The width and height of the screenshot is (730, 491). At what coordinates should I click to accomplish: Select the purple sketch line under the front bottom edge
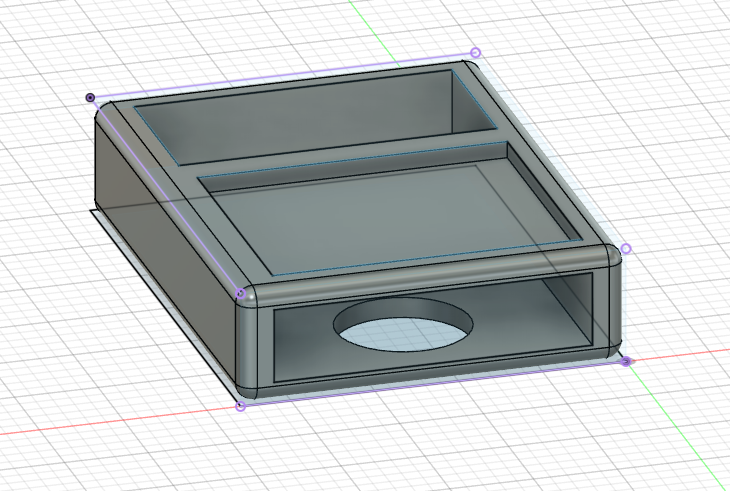click(430, 384)
